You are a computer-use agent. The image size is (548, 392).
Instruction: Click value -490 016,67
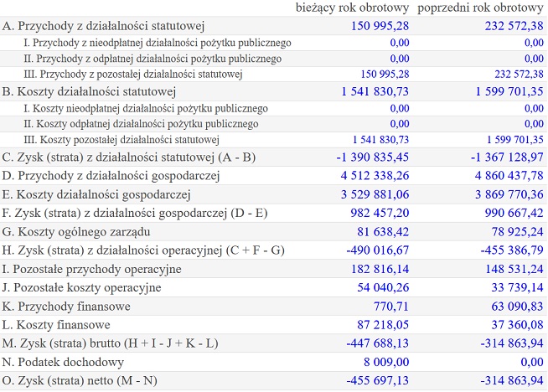[377, 250]
